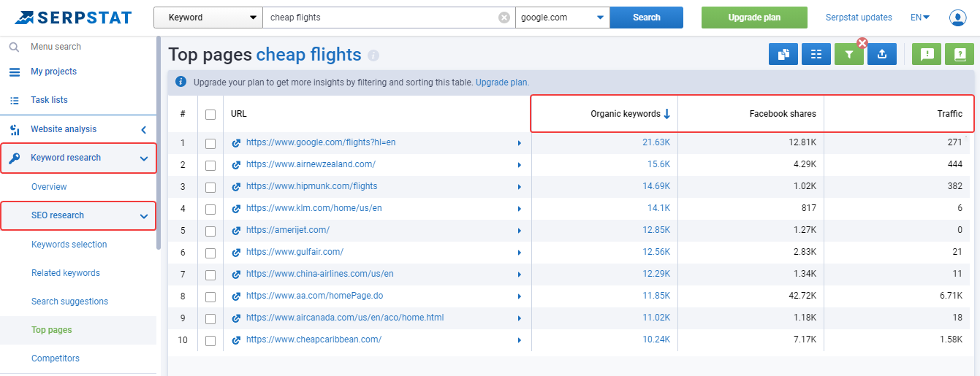Click the export upload button
980x376 pixels.
882,54
